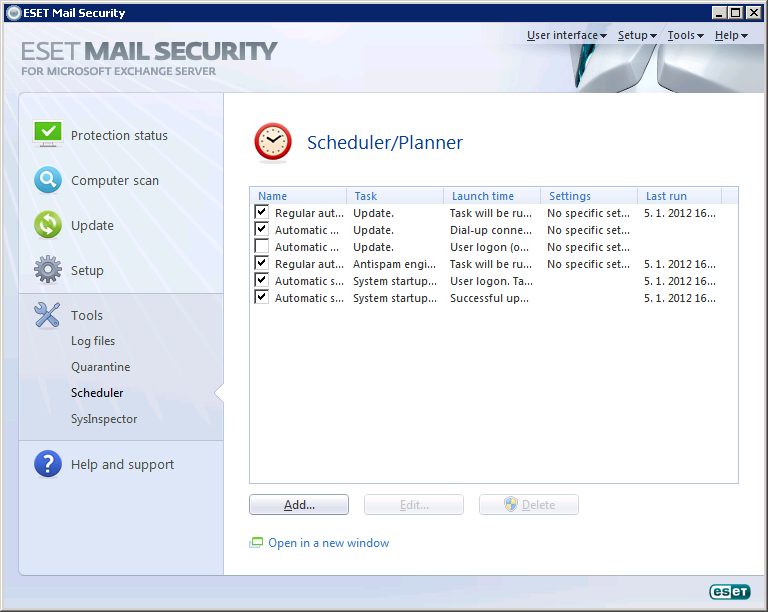The height and width of the screenshot is (612, 768).
Task: Open Setup using the gear icon
Action: (x=48, y=269)
